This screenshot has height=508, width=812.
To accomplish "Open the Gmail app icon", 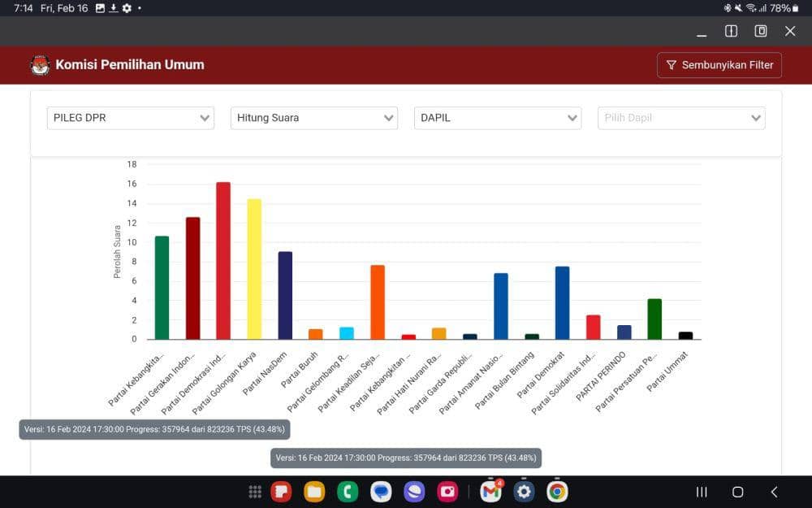I will [x=491, y=492].
